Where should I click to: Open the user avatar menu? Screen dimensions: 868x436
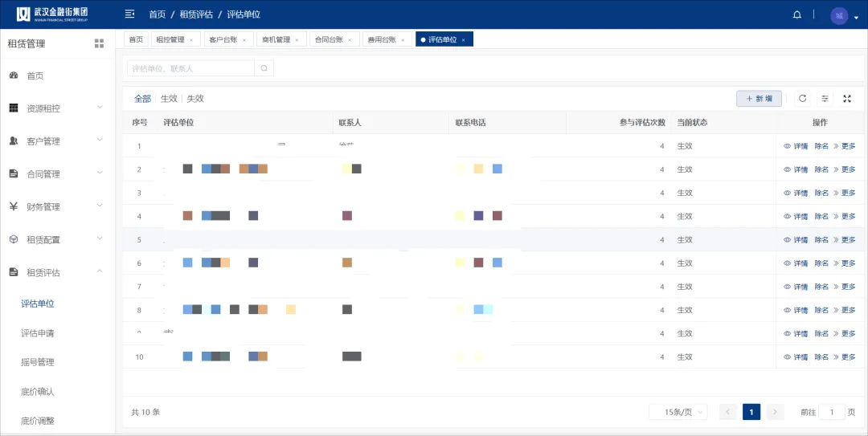(x=839, y=15)
